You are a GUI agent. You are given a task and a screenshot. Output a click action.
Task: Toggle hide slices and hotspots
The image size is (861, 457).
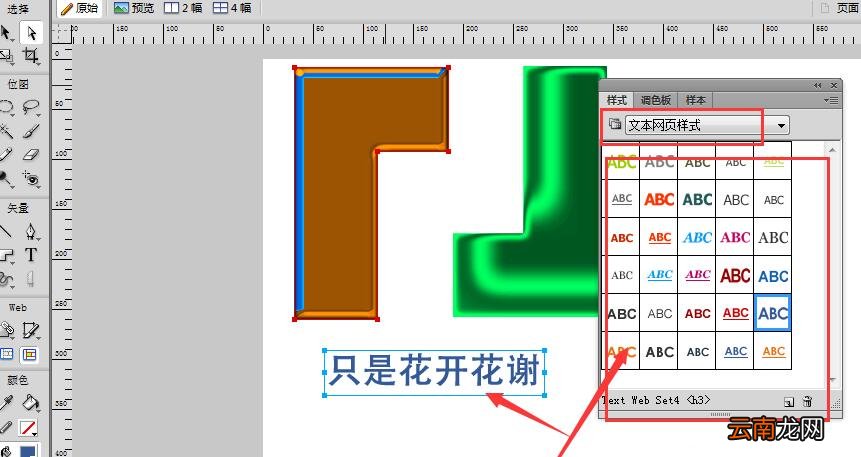[x=7, y=354]
